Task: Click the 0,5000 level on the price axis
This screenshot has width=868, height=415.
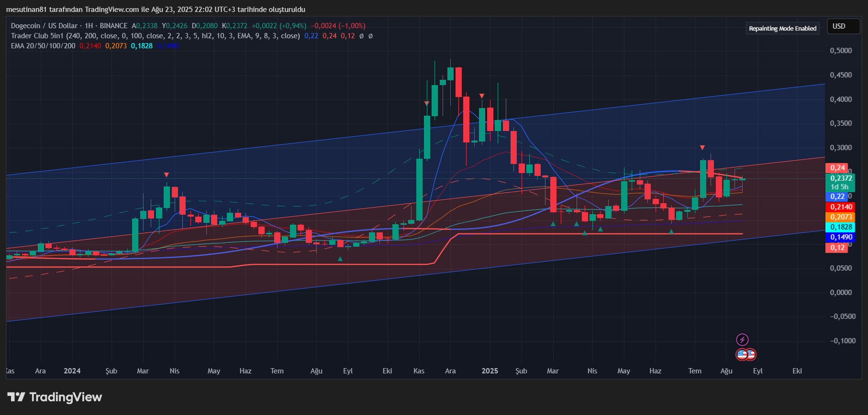Action: coord(841,51)
